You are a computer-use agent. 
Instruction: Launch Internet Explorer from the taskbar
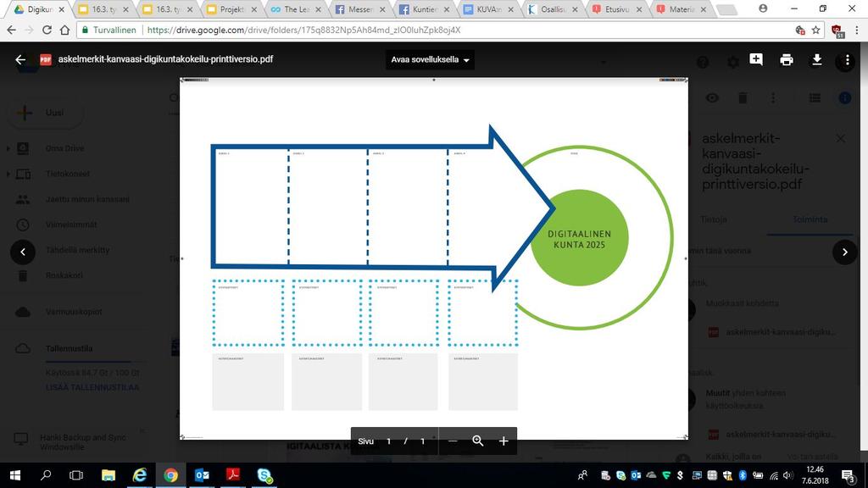pos(140,475)
